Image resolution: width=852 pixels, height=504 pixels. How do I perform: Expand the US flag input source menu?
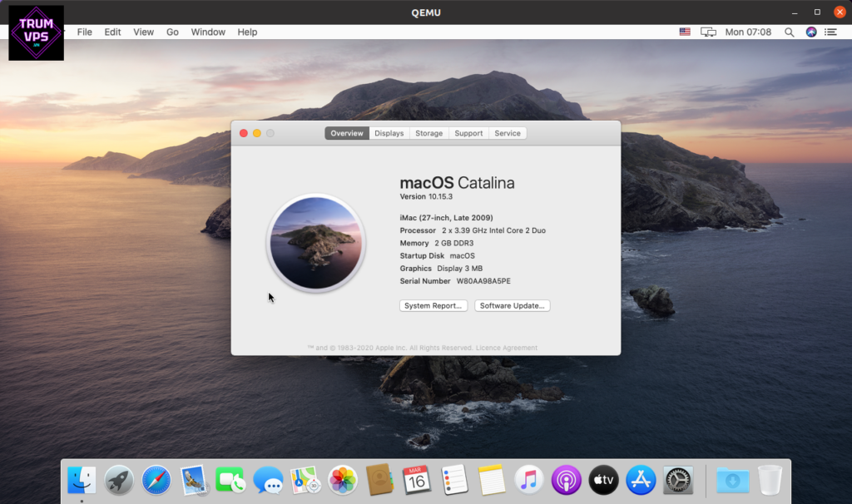pyautogui.click(x=685, y=32)
